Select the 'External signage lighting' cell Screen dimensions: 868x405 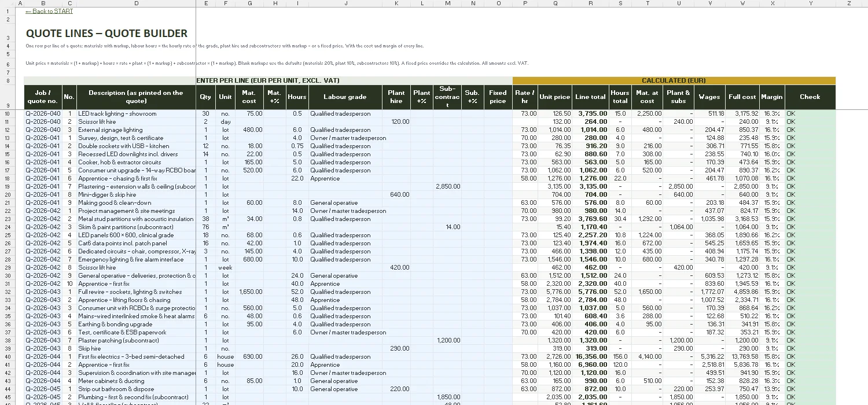(x=136, y=130)
